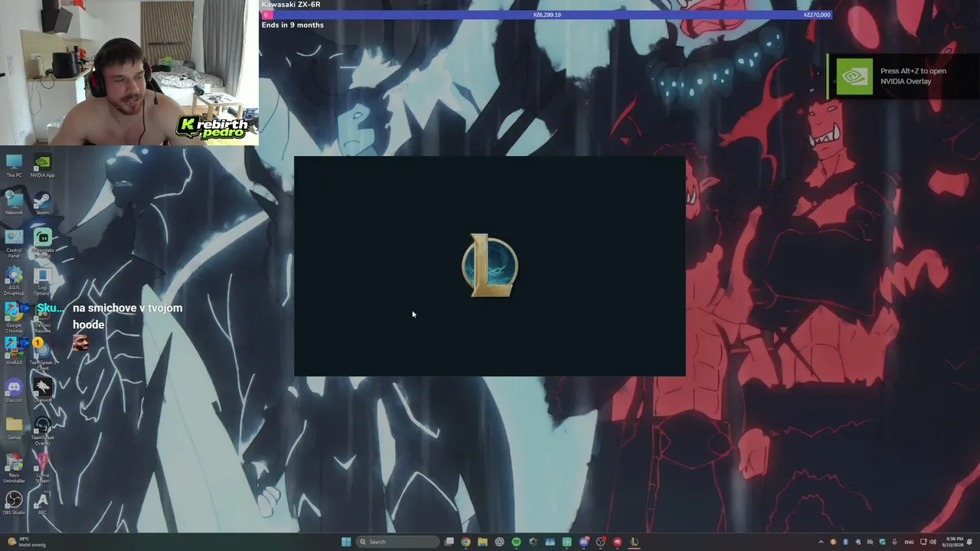Screen dimensions: 980x551
Task: Switch to Spotify on the taskbar
Action: tap(516, 542)
